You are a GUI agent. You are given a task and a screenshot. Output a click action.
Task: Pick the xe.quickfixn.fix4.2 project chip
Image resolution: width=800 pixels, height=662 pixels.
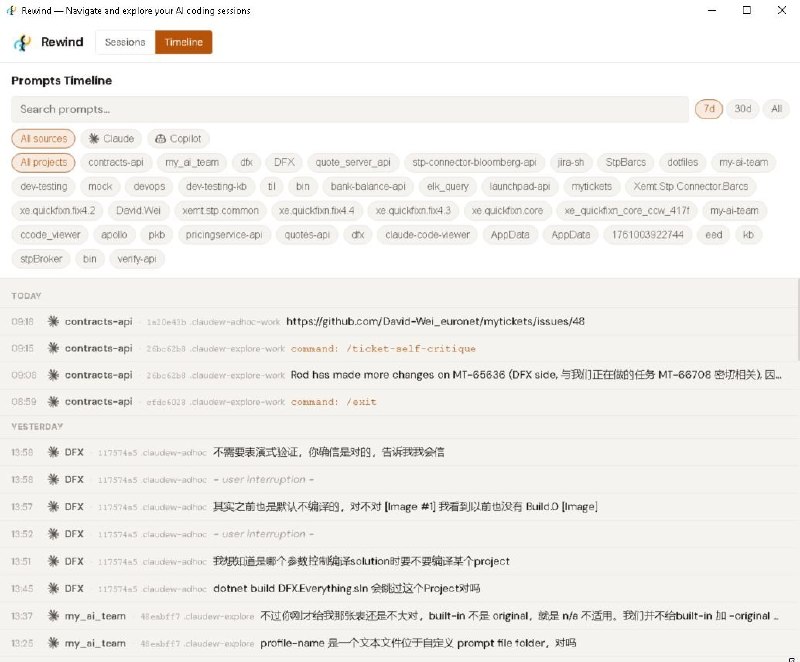pos(57,211)
